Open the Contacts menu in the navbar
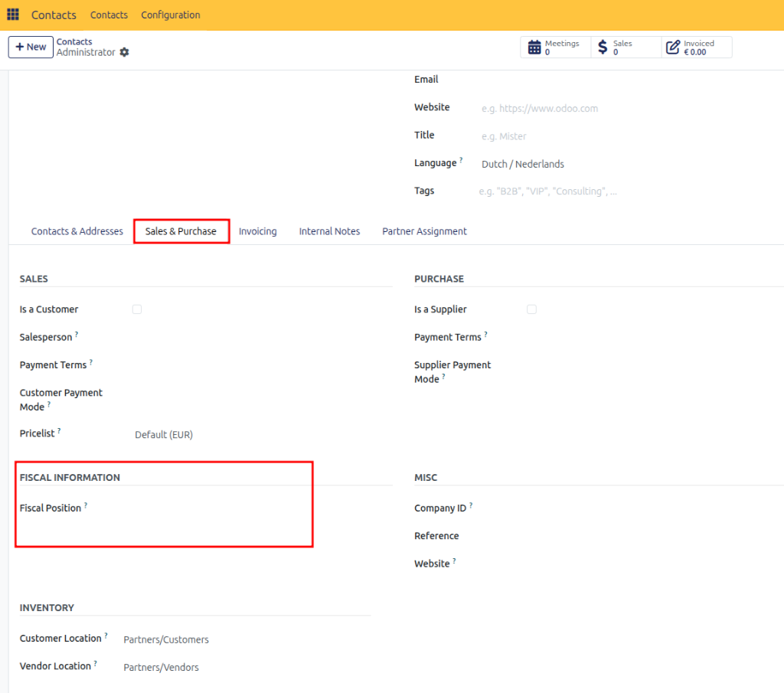784x693 pixels. (x=109, y=15)
